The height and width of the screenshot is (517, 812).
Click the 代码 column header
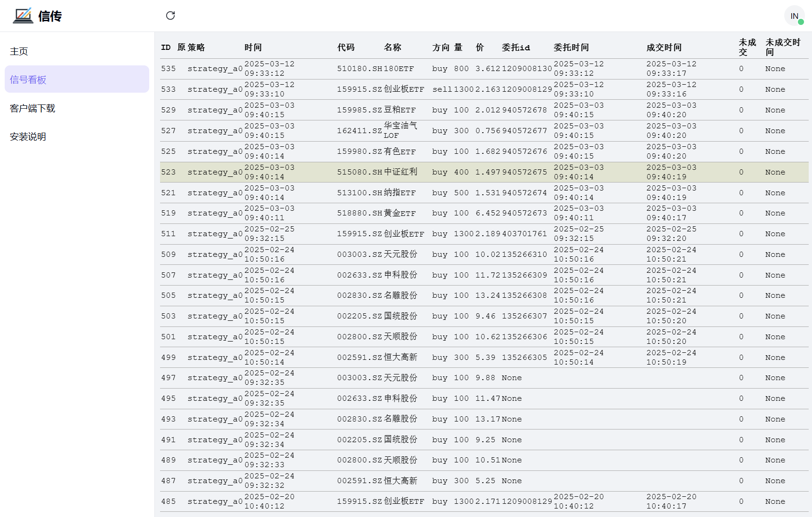[346, 47]
